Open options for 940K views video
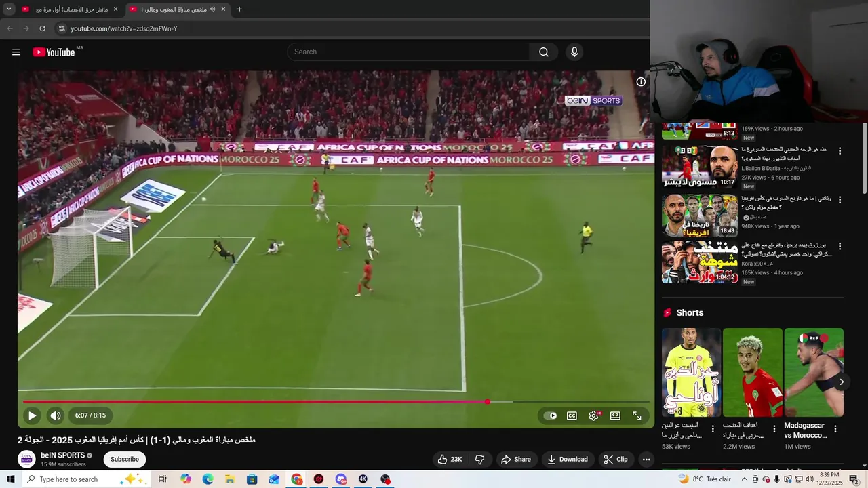This screenshot has width=868, height=488. (840, 200)
